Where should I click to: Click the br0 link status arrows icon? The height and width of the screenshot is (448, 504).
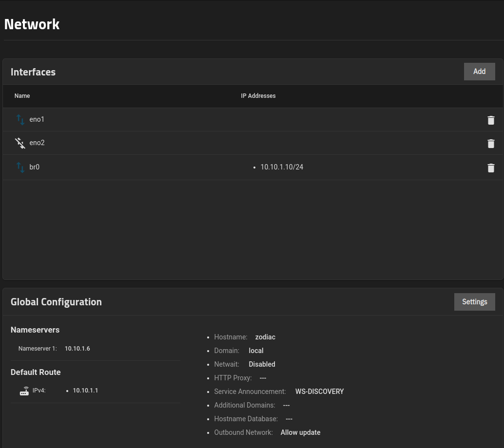[20, 168]
